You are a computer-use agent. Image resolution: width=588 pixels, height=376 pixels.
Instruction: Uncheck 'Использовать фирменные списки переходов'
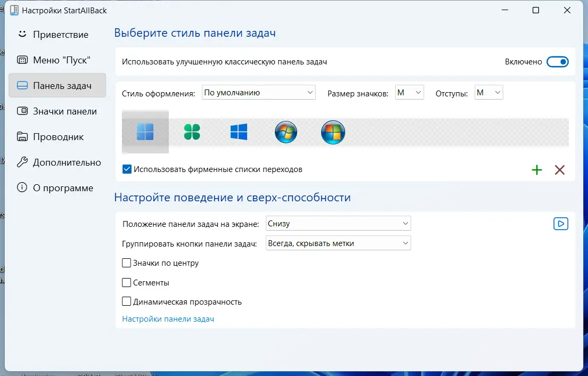coord(127,169)
